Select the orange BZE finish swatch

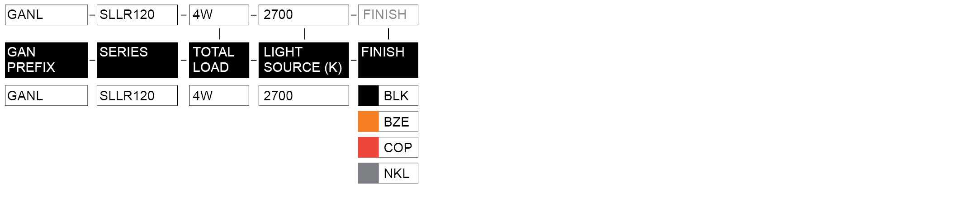click(x=368, y=122)
